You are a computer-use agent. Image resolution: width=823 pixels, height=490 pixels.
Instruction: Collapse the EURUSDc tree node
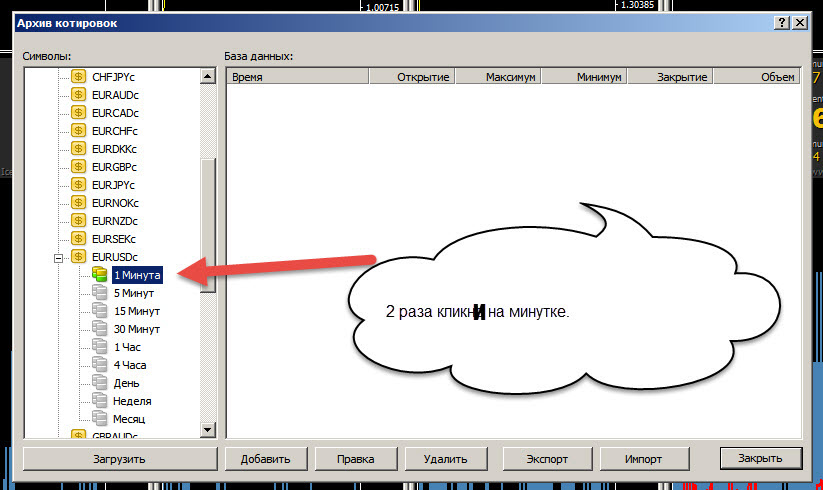58,258
